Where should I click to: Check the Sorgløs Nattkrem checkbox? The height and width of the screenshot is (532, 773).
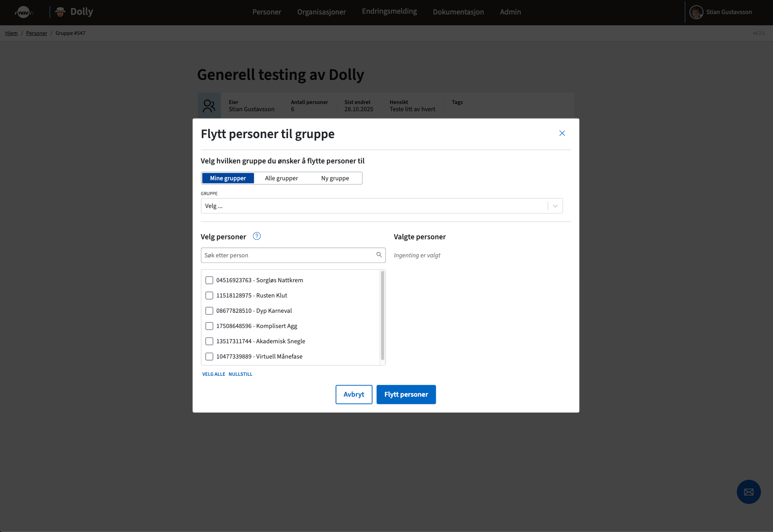(x=209, y=280)
